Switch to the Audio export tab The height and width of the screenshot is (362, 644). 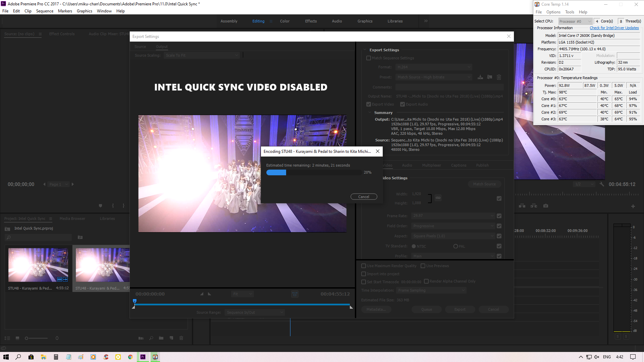[x=407, y=165]
